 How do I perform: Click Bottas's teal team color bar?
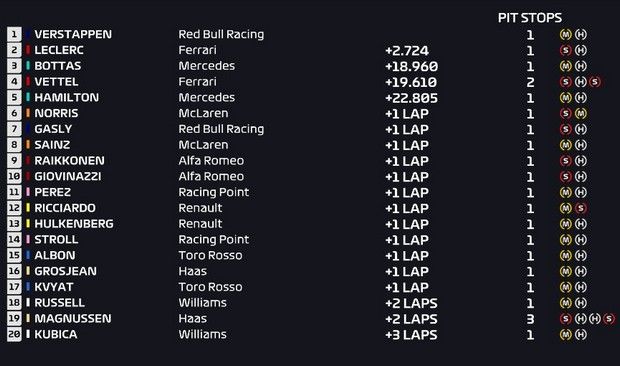pyautogui.click(x=28, y=66)
